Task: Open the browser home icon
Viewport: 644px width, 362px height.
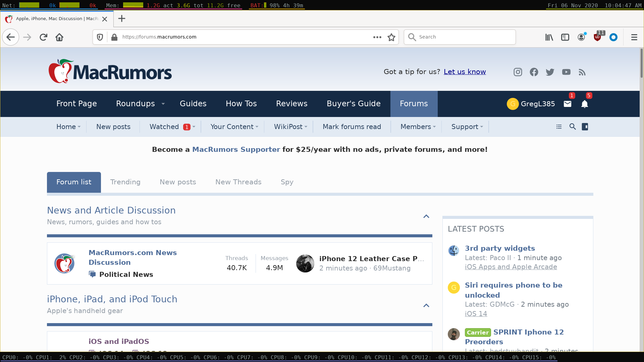Action: tap(59, 37)
